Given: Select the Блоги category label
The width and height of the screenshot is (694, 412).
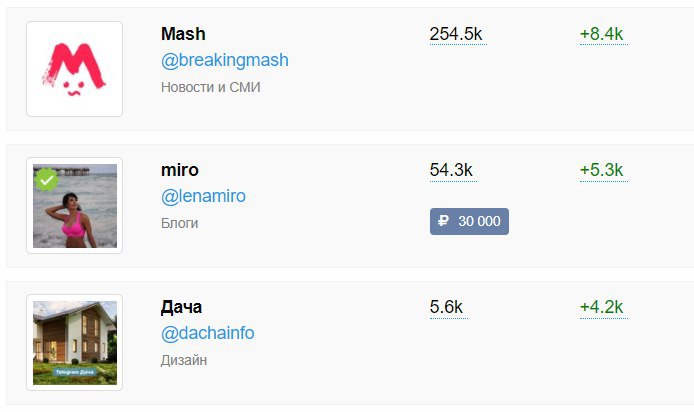Looking at the screenshot, I should (x=179, y=223).
